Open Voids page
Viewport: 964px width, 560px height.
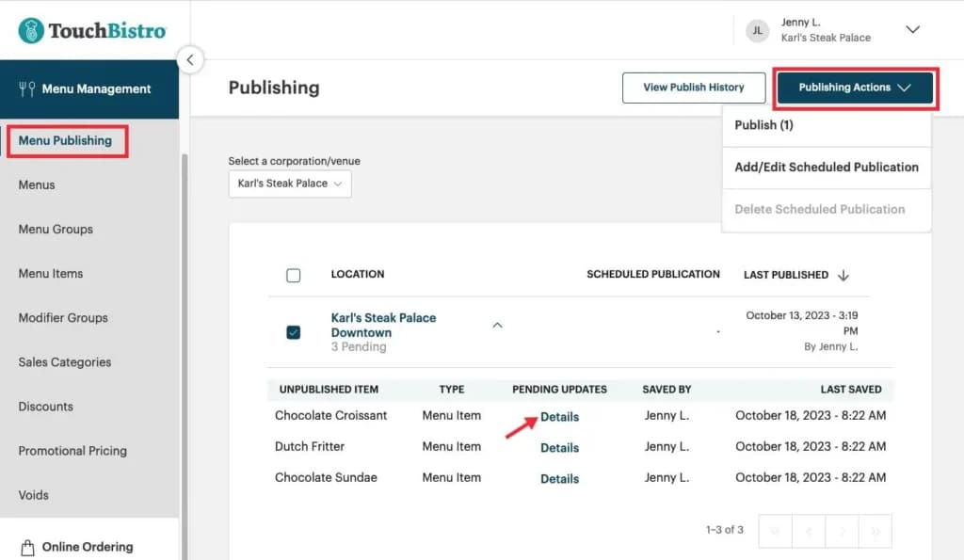(33, 495)
